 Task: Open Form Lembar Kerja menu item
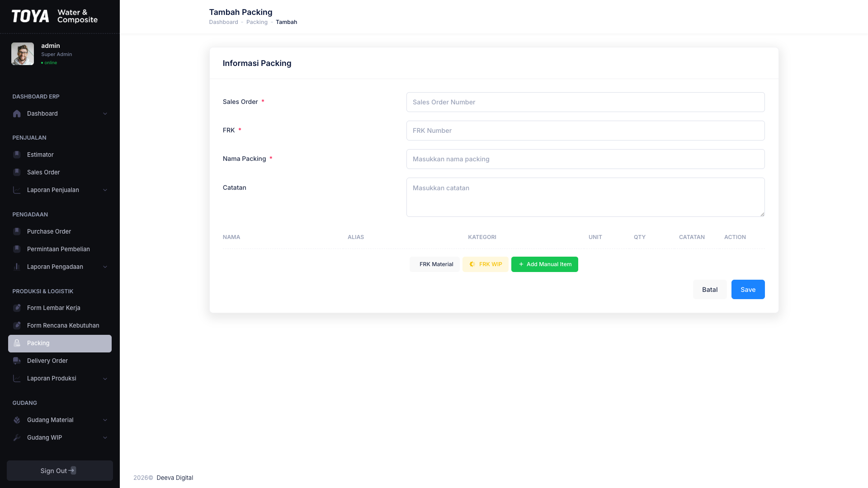point(60,308)
